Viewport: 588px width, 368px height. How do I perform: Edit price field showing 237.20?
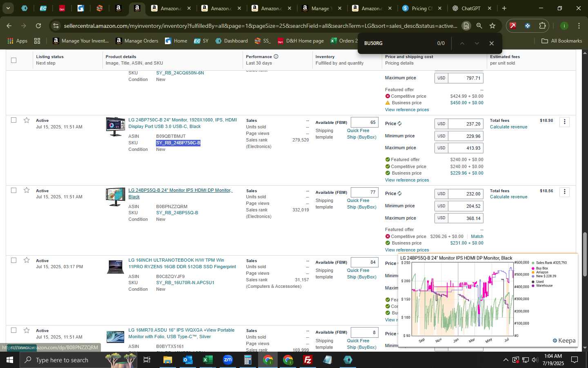click(x=465, y=124)
